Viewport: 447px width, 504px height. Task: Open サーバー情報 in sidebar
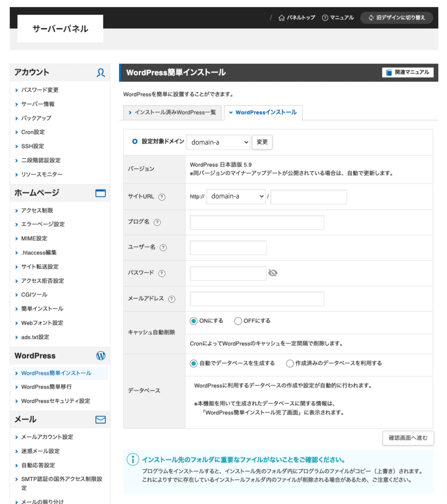pyautogui.click(x=38, y=104)
